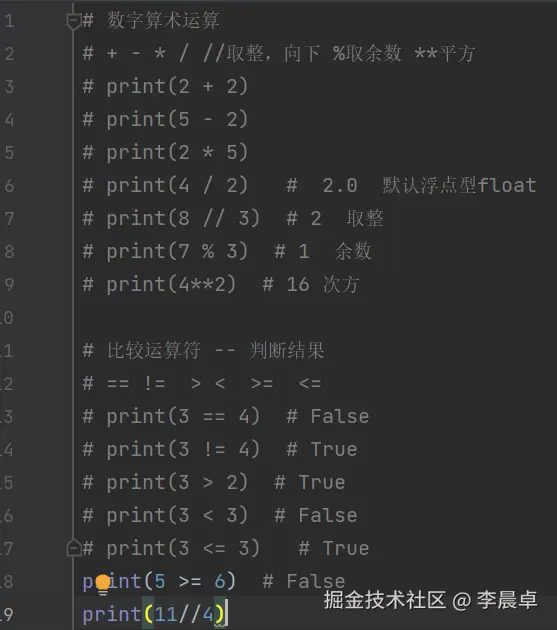Click the '# print(4 / 2)' code
The image size is (557, 630).
point(165,186)
